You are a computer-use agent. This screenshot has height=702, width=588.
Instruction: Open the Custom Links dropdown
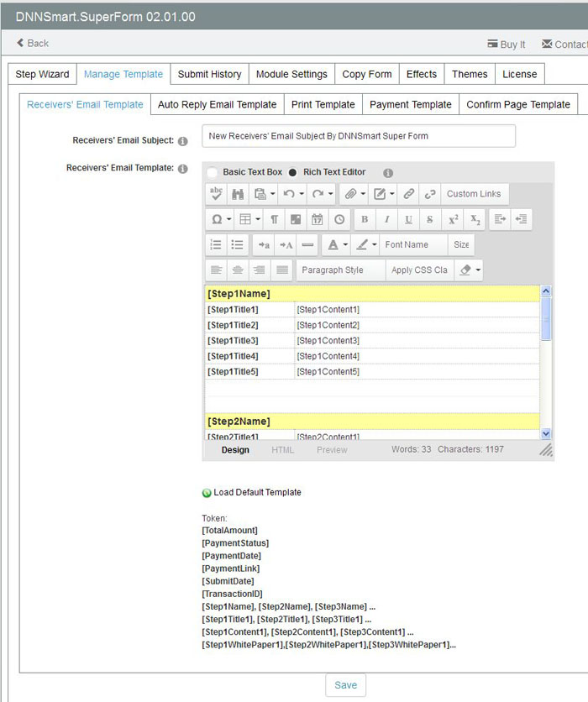(475, 194)
